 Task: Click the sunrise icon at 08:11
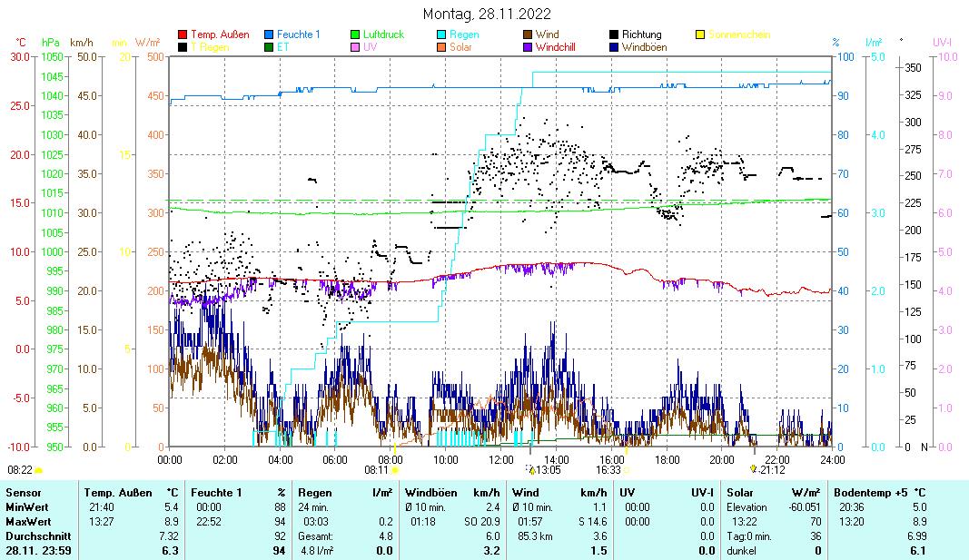pos(395,470)
